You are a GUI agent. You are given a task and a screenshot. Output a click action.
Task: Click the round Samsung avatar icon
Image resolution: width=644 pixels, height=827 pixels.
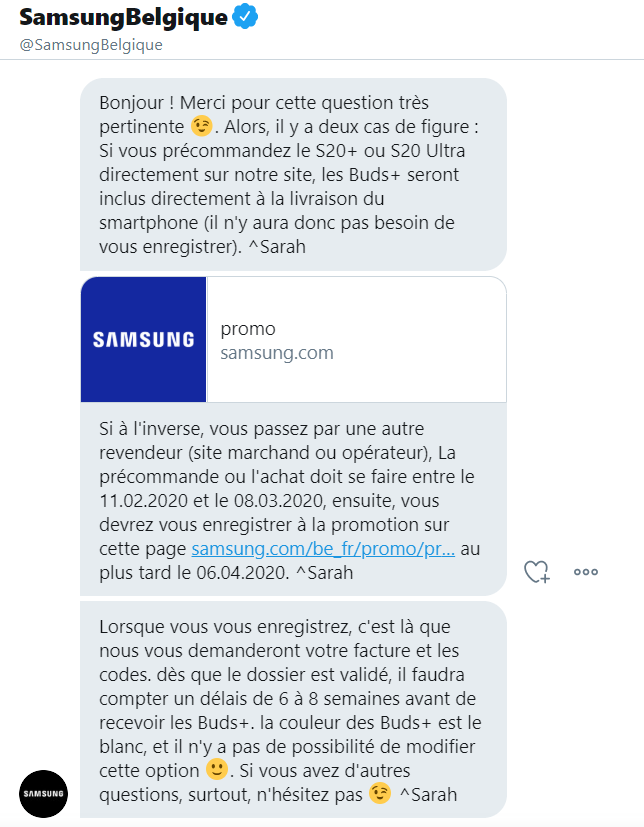pyautogui.click(x=43, y=794)
